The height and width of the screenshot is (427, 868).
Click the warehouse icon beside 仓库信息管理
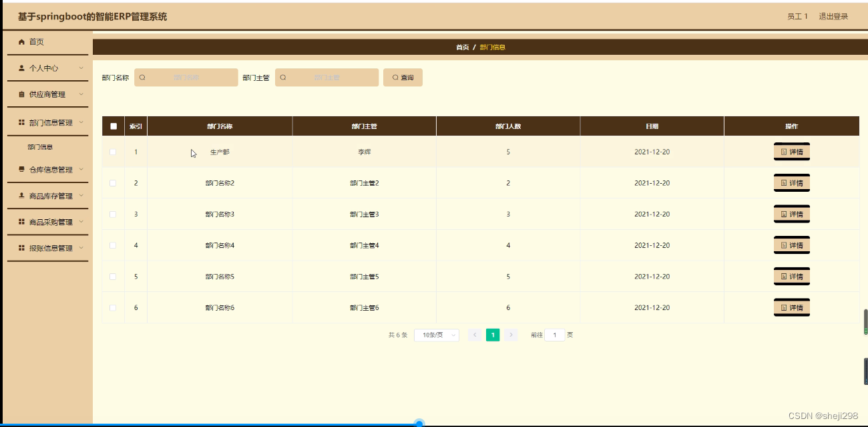[x=21, y=169]
